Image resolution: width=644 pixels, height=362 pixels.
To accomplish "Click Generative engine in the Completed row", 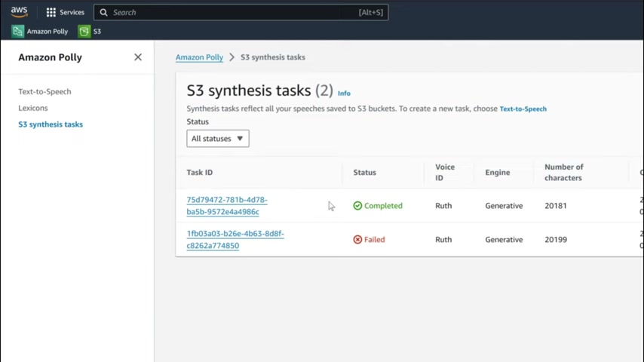I will pyautogui.click(x=504, y=205).
